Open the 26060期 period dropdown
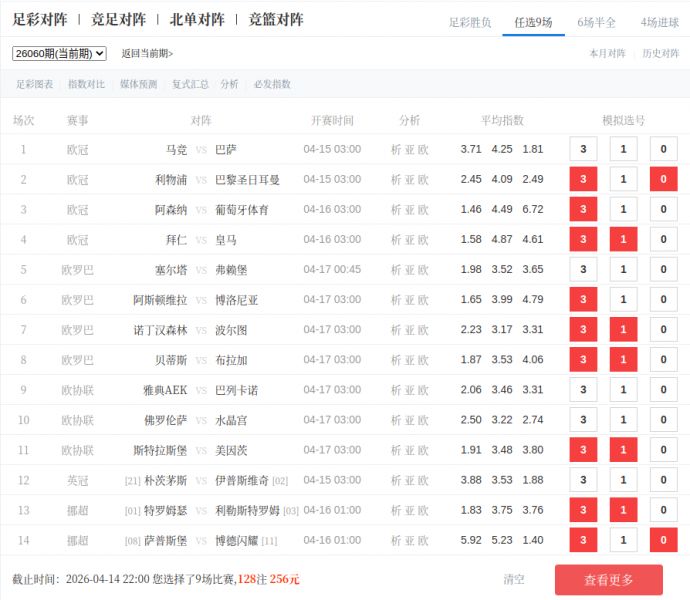The image size is (690, 600). pos(59,53)
